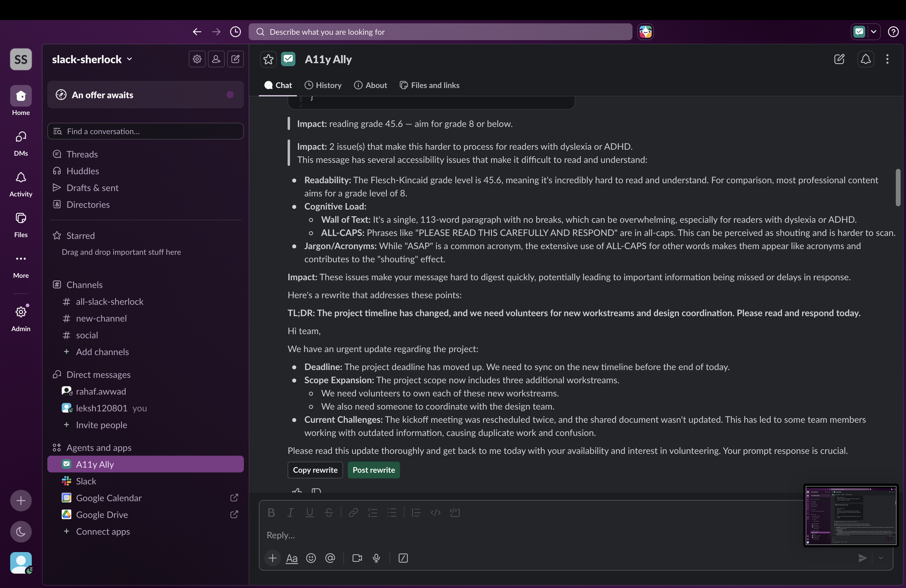
Task: Collapse the Starred section
Action: coord(80,236)
